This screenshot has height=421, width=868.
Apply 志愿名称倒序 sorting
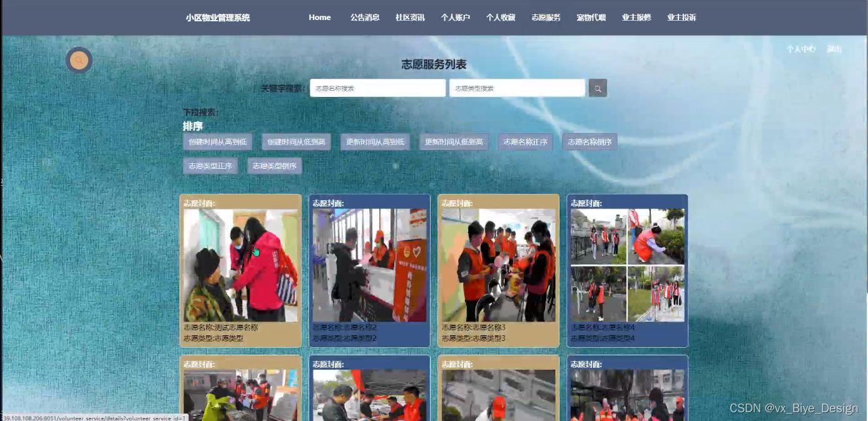point(590,142)
